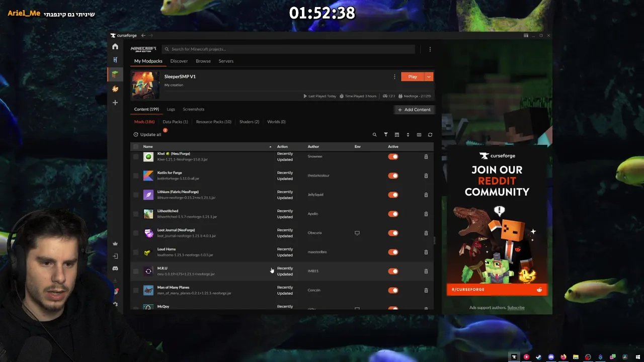Click the Man of Many Planes mod name
The height and width of the screenshot is (362, 644).
174,288
